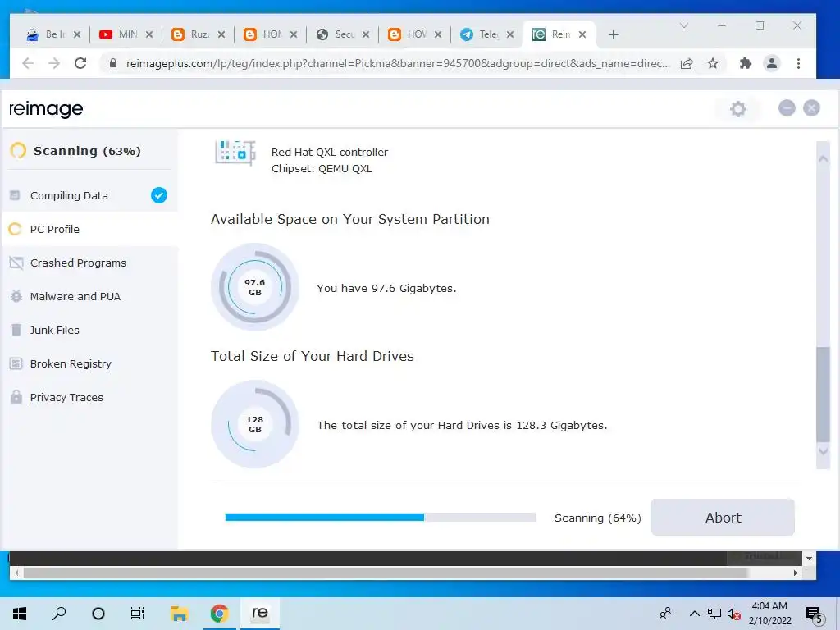
Task: Select the Compiling Data step
Action: pyautogui.click(x=90, y=195)
